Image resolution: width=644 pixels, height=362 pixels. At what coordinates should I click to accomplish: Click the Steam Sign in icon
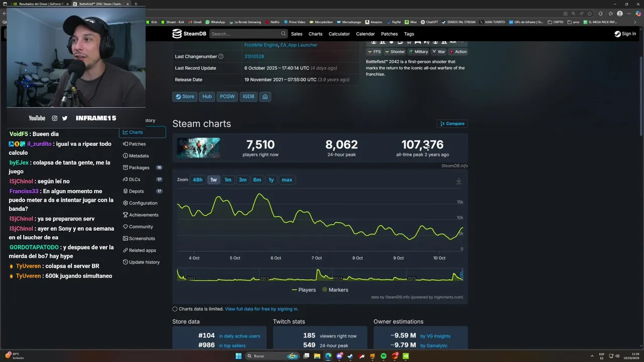point(617,34)
